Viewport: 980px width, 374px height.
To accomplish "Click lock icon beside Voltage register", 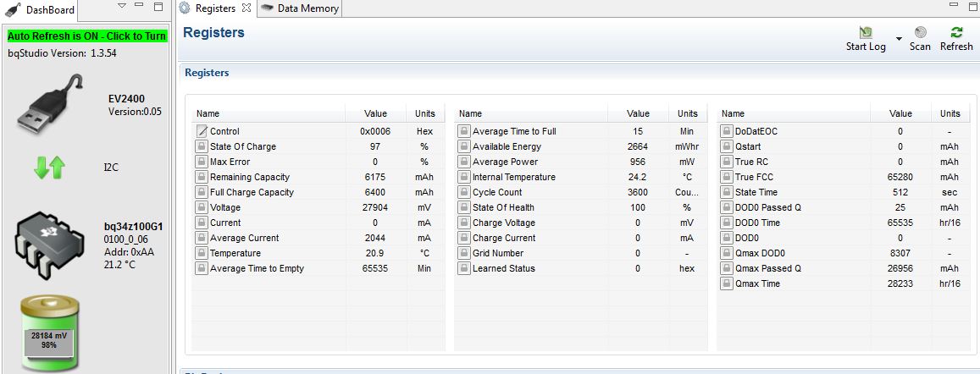I will (x=202, y=207).
